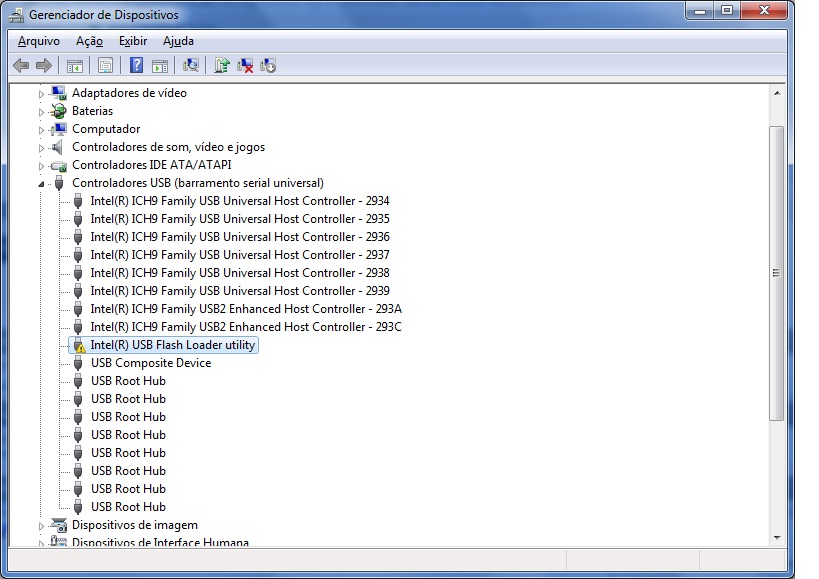Click the USB plug icon beside Controladores USB
819x579 pixels.
pyautogui.click(x=59, y=183)
